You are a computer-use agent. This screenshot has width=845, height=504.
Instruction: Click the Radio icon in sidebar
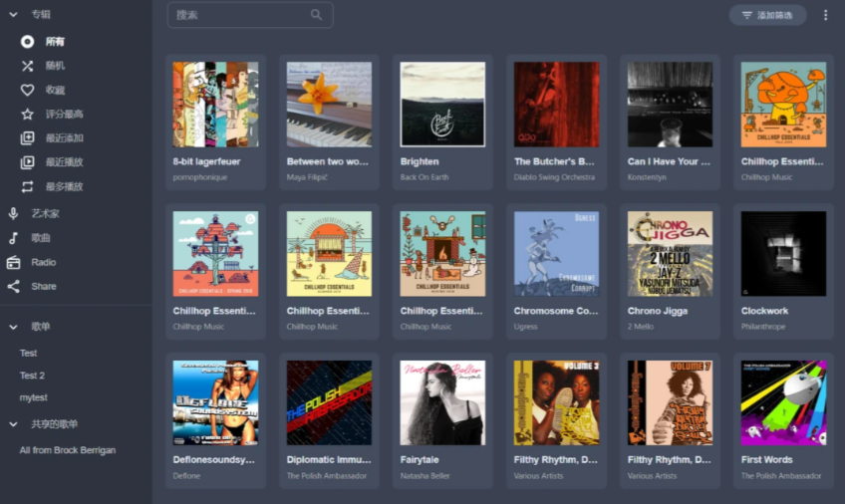14,262
